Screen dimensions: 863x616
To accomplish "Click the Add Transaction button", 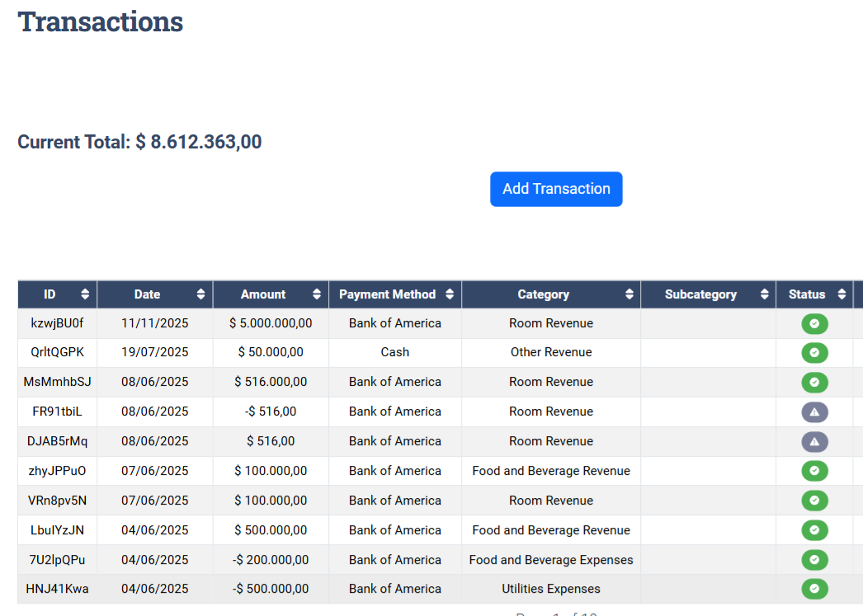I will (x=556, y=189).
